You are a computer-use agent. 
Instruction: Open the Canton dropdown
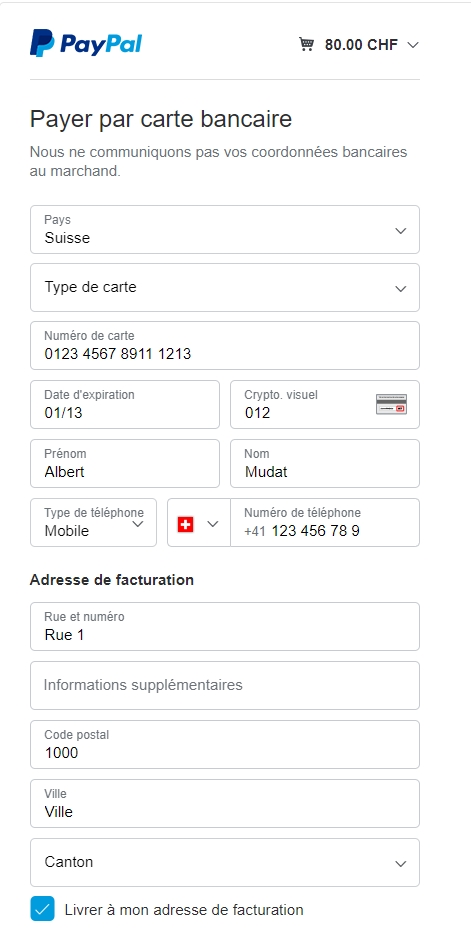pos(225,863)
